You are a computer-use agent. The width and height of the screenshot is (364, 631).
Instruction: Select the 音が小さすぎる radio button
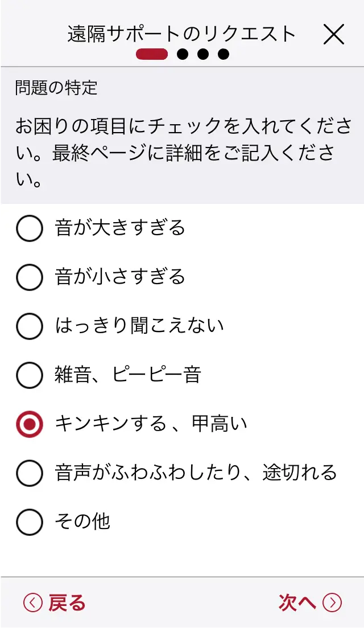point(30,277)
